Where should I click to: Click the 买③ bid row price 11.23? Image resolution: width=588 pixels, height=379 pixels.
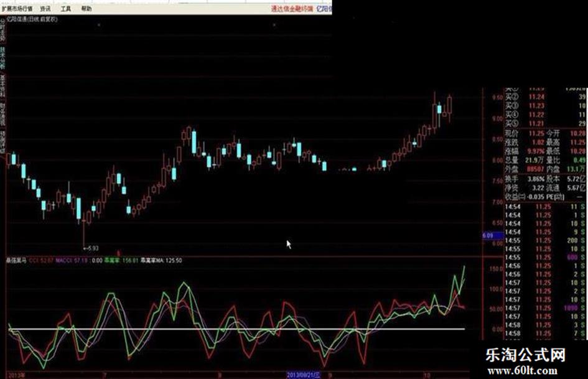coord(536,106)
